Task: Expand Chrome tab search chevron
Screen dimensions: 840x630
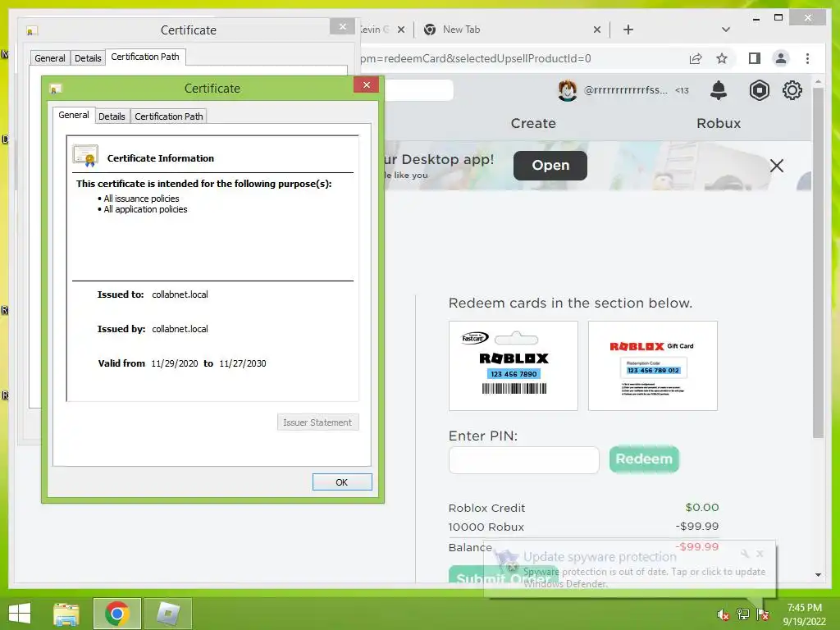Action: pyautogui.click(x=725, y=30)
